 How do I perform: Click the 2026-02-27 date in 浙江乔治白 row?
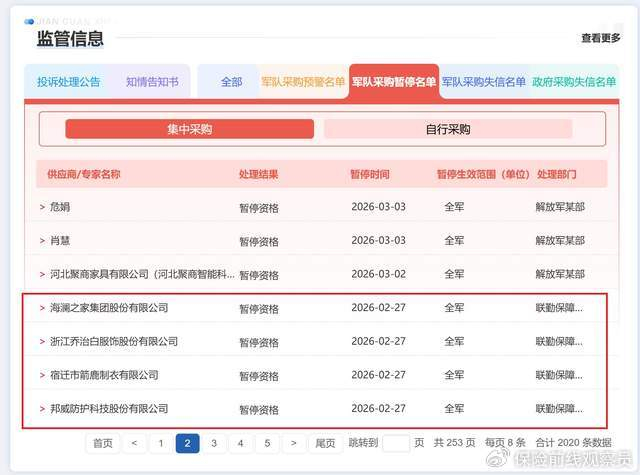tap(378, 341)
